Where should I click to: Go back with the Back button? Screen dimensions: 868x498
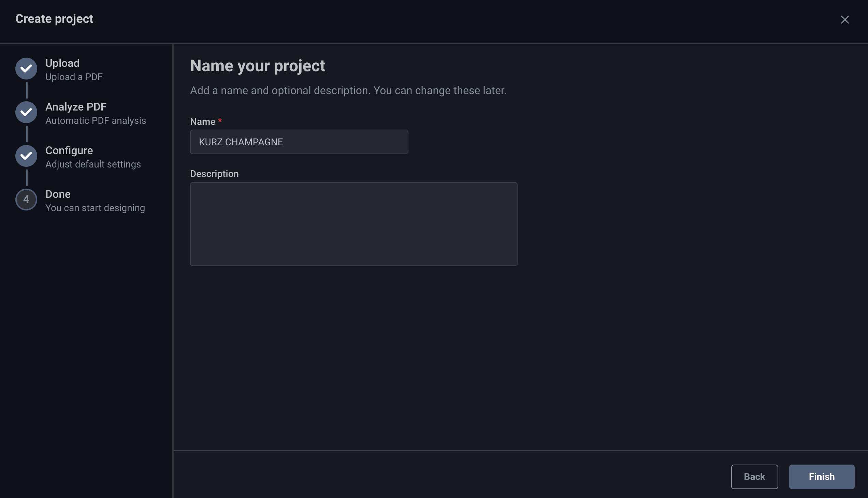(754, 477)
